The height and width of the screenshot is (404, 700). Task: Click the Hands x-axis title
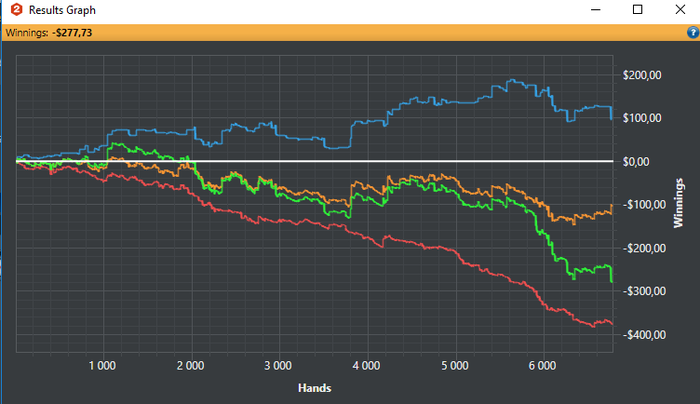315,388
